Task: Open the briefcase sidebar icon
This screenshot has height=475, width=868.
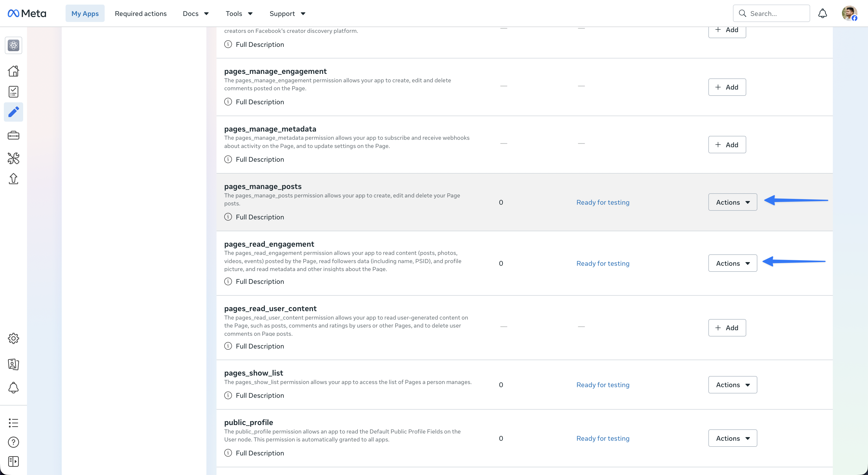Action: pyautogui.click(x=14, y=135)
